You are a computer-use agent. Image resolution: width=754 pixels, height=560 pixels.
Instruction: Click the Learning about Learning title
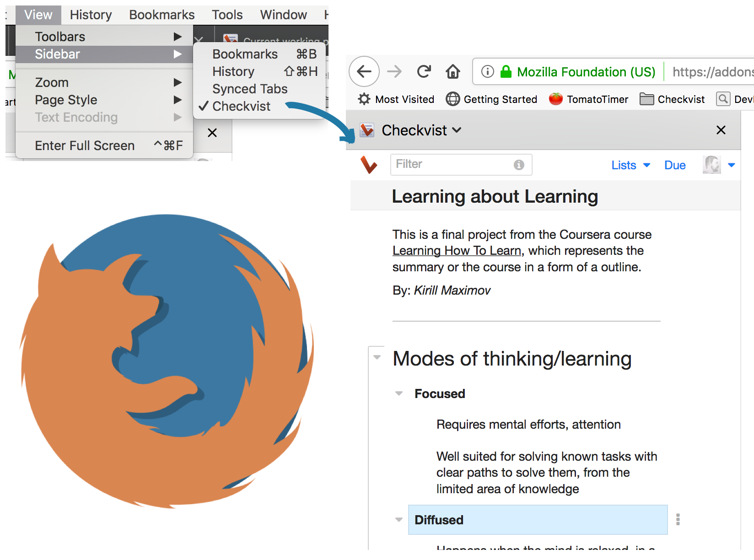click(x=495, y=196)
